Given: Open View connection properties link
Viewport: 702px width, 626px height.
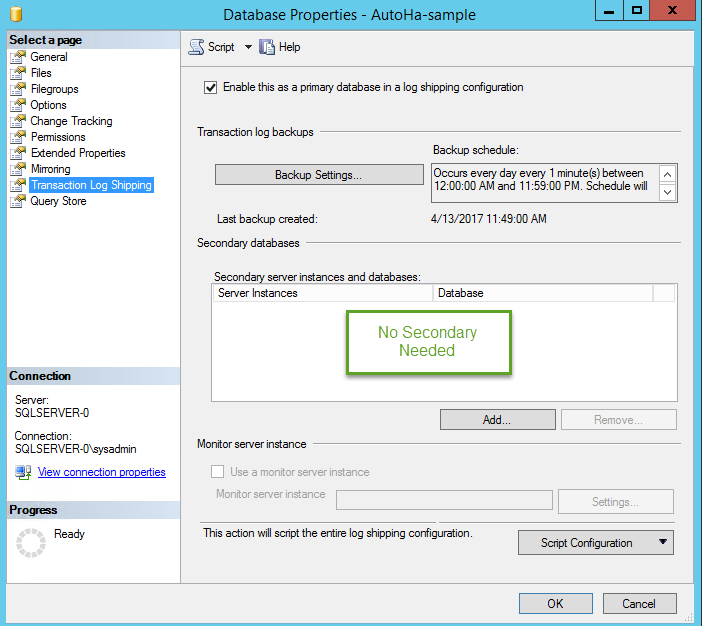Looking at the screenshot, I should (x=101, y=472).
